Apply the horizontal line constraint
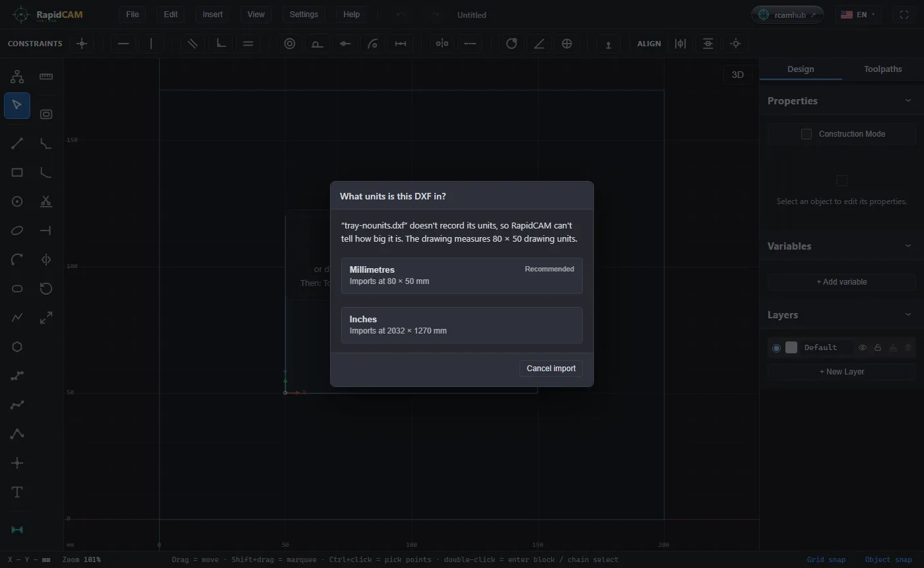The height and width of the screenshot is (568, 924). pyautogui.click(x=123, y=44)
